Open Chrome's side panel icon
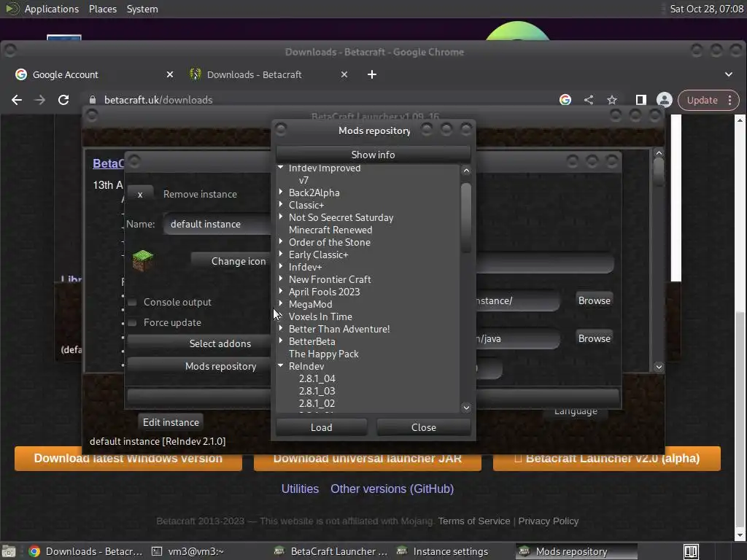 [640, 100]
